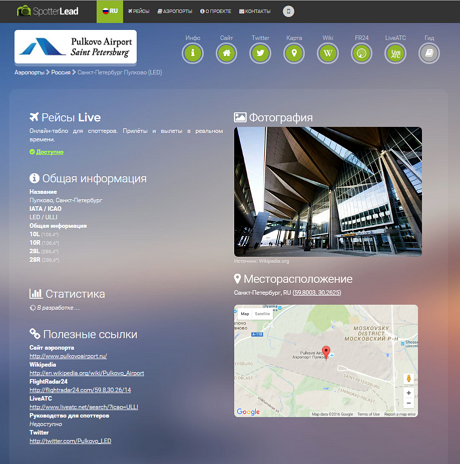Click the Инфо circular info icon
Image resolution: width=460 pixels, height=464 pixels.
point(193,53)
